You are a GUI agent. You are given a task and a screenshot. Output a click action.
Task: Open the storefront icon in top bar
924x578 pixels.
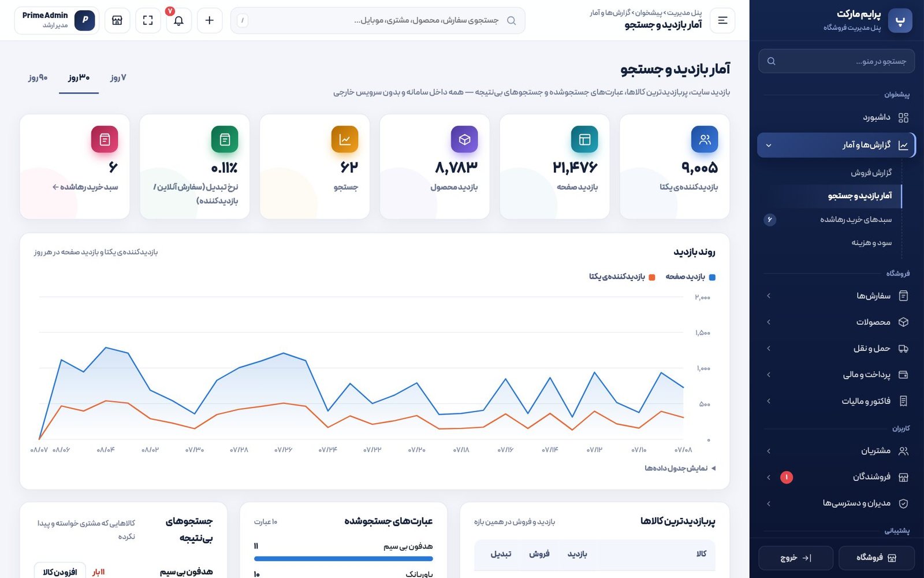point(117,20)
